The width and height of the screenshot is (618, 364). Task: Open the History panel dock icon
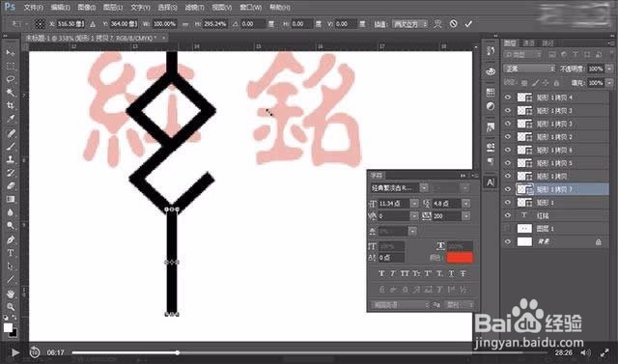click(x=491, y=51)
